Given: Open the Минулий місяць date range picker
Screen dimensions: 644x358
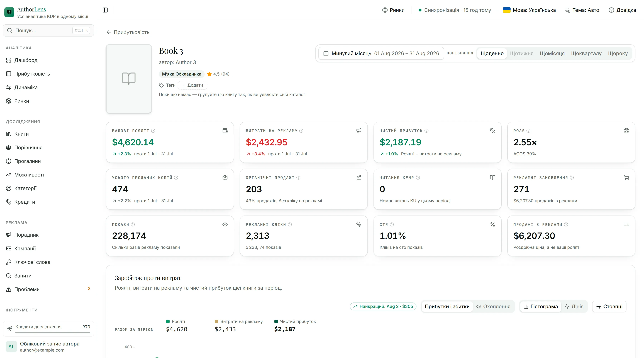Looking at the screenshot, I should click(x=381, y=53).
